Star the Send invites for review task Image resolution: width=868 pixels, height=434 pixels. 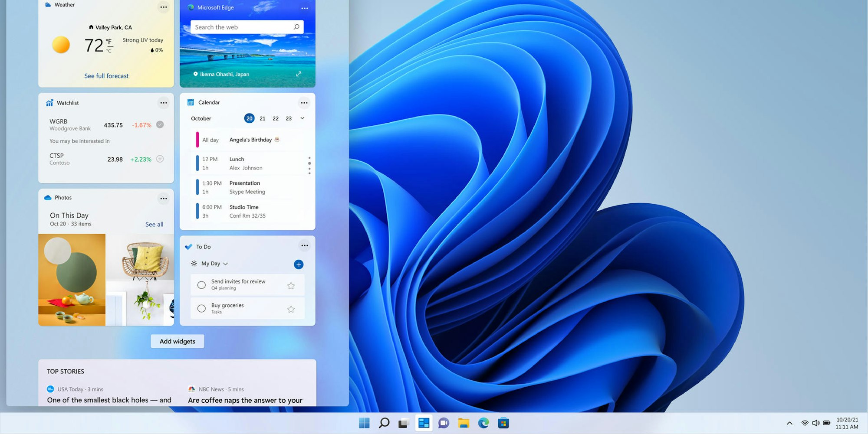click(291, 286)
